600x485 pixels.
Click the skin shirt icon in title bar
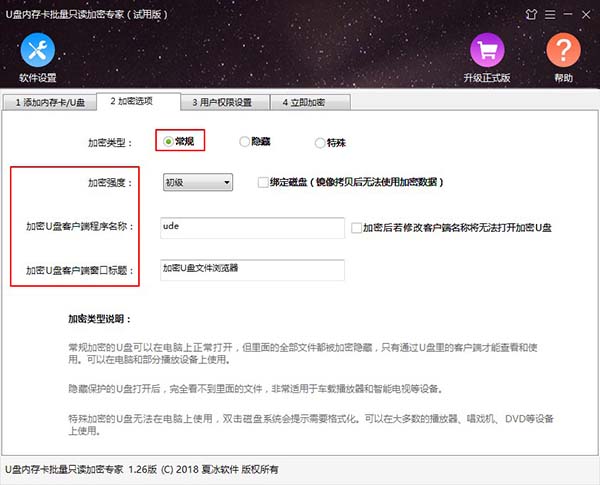point(531,15)
